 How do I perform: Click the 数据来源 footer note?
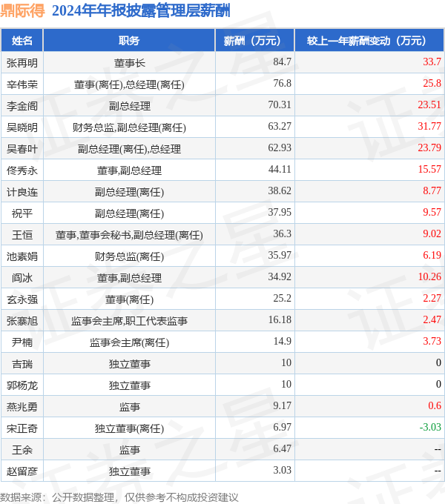click(119, 497)
